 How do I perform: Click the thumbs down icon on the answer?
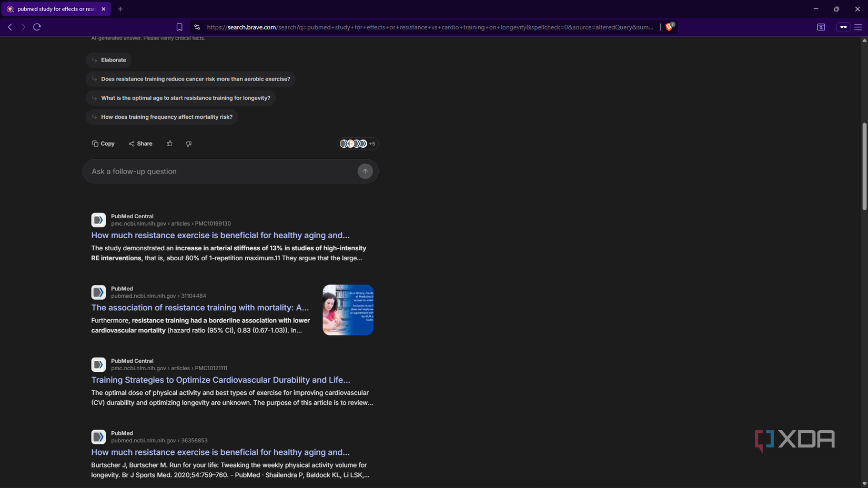point(188,144)
